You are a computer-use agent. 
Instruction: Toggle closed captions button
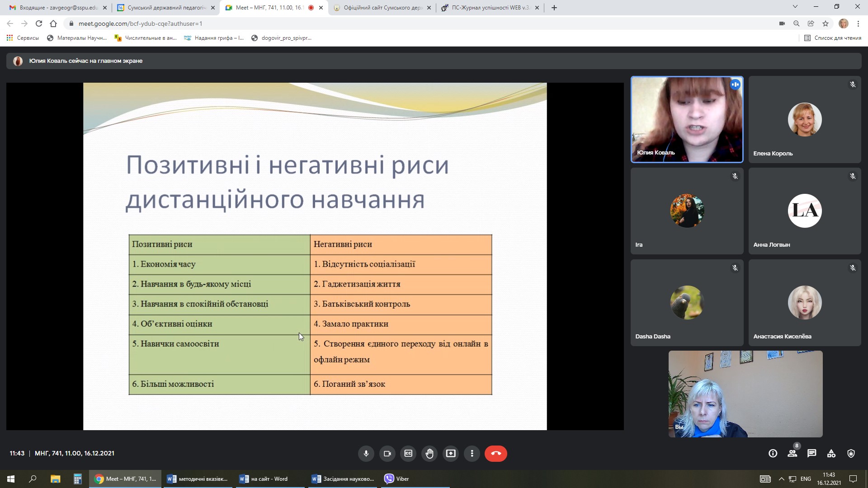[408, 453]
